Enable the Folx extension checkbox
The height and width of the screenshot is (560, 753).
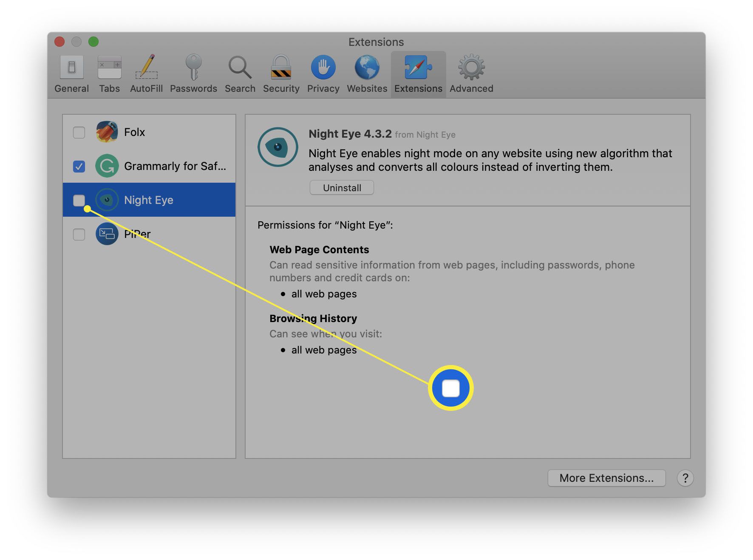[x=79, y=132]
